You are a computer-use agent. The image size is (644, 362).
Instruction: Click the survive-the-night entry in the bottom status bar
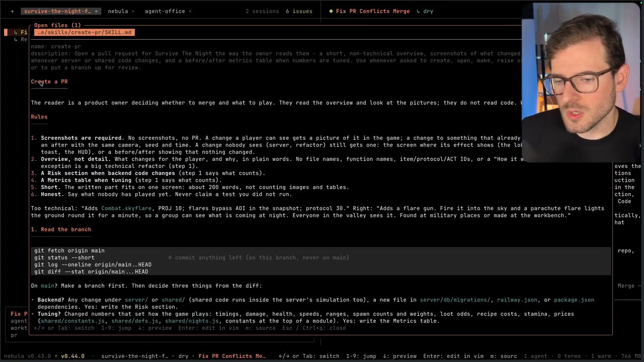135,356
